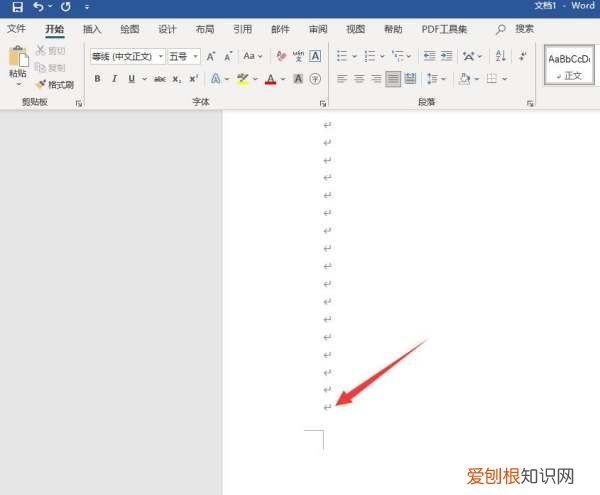Go to the 设计 tab
This screenshot has width=600, height=495.
point(167,29)
